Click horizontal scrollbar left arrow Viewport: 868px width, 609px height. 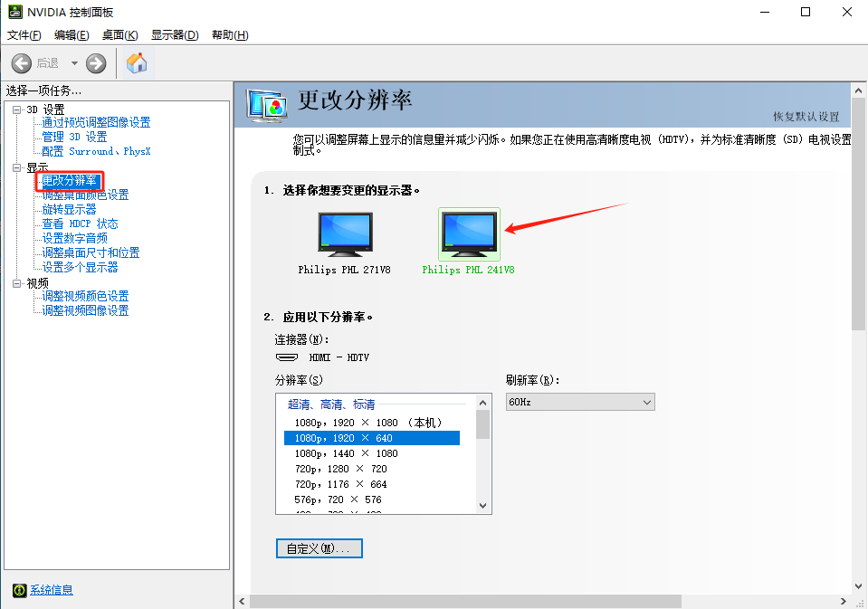242,601
